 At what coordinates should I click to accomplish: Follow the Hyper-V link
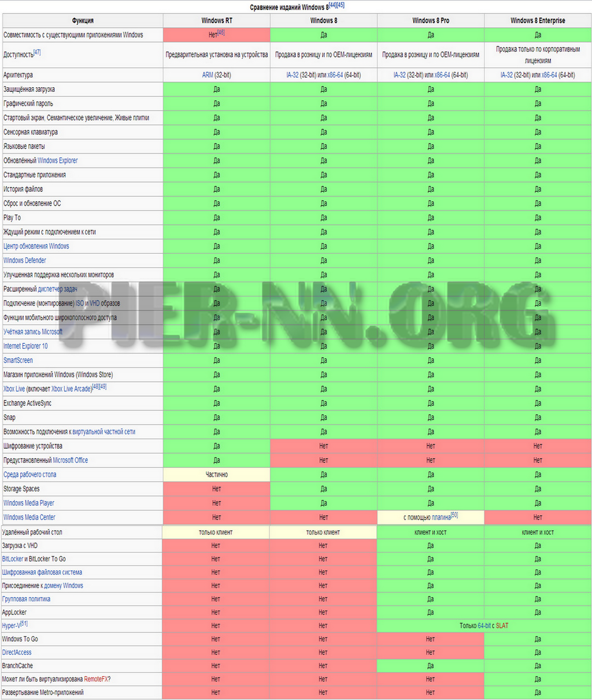(x=11, y=626)
